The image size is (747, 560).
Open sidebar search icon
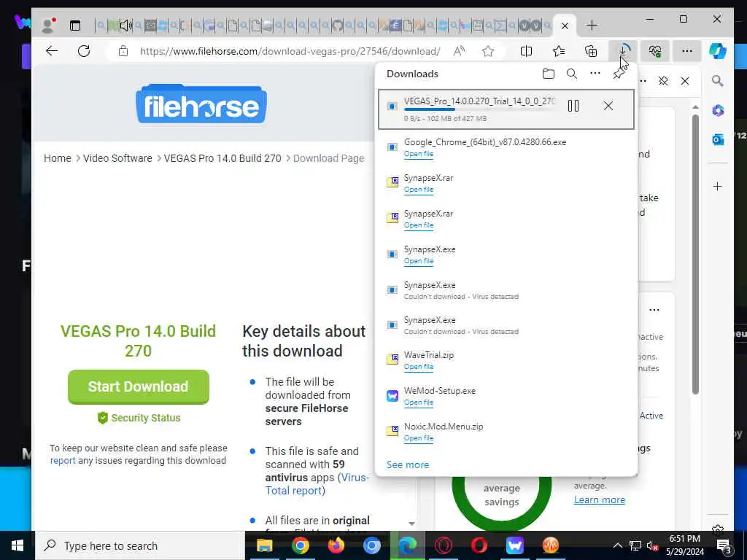click(x=718, y=81)
